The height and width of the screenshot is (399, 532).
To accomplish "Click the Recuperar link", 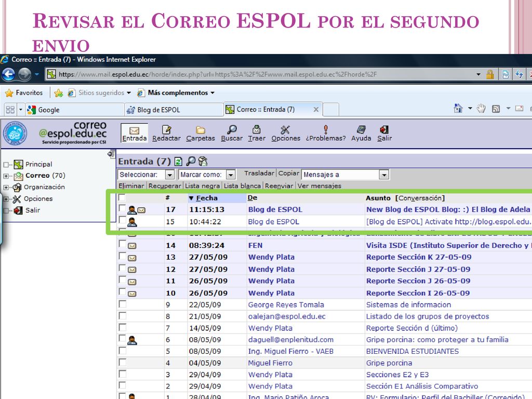I will pyautogui.click(x=165, y=186).
